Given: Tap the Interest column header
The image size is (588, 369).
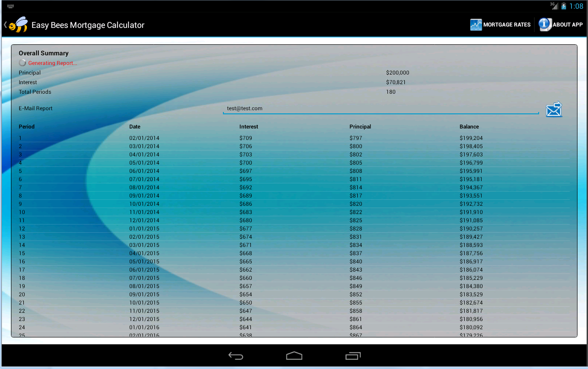Looking at the screenshot, I should [249, 127].
